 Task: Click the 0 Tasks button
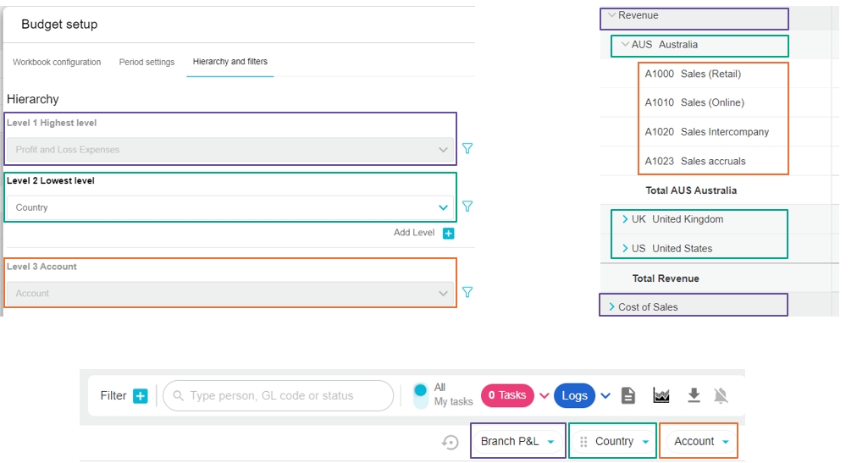[507, 395]
